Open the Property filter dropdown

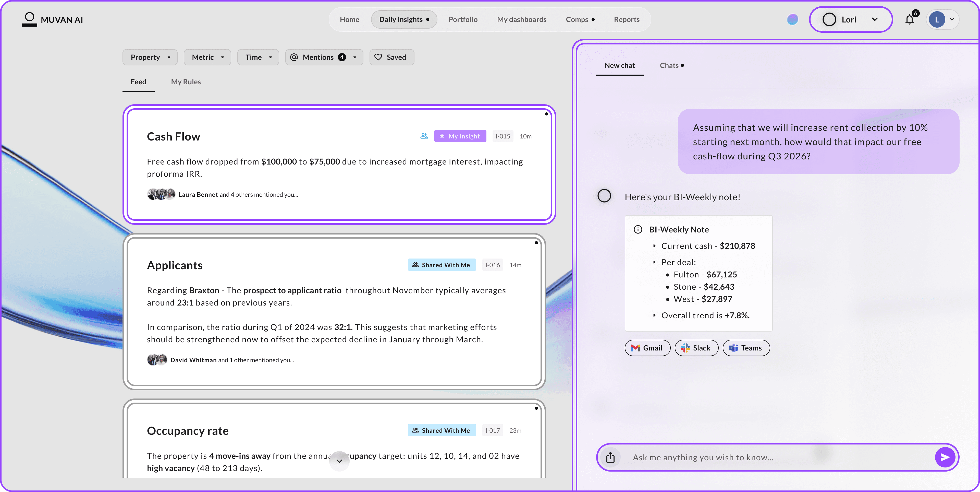150,57
